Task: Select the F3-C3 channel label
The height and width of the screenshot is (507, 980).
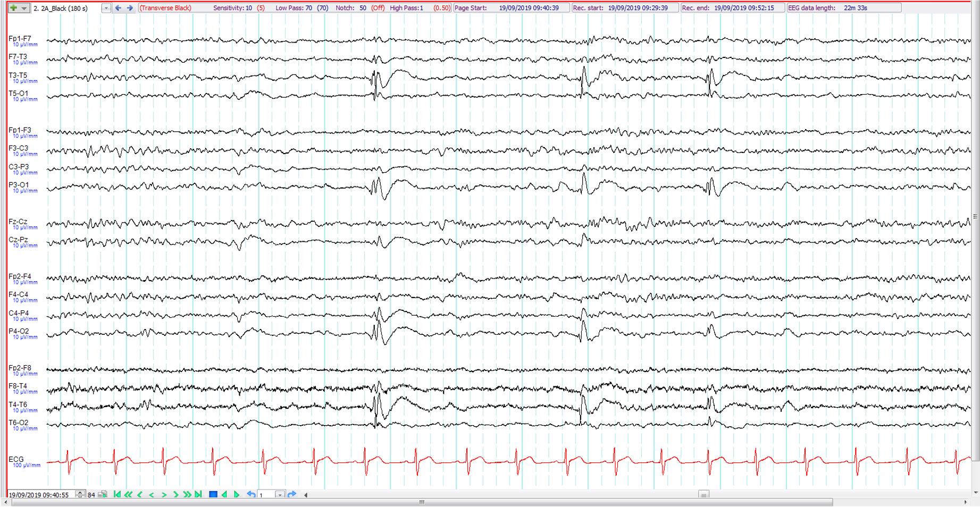Action: (x=18, y=148)
